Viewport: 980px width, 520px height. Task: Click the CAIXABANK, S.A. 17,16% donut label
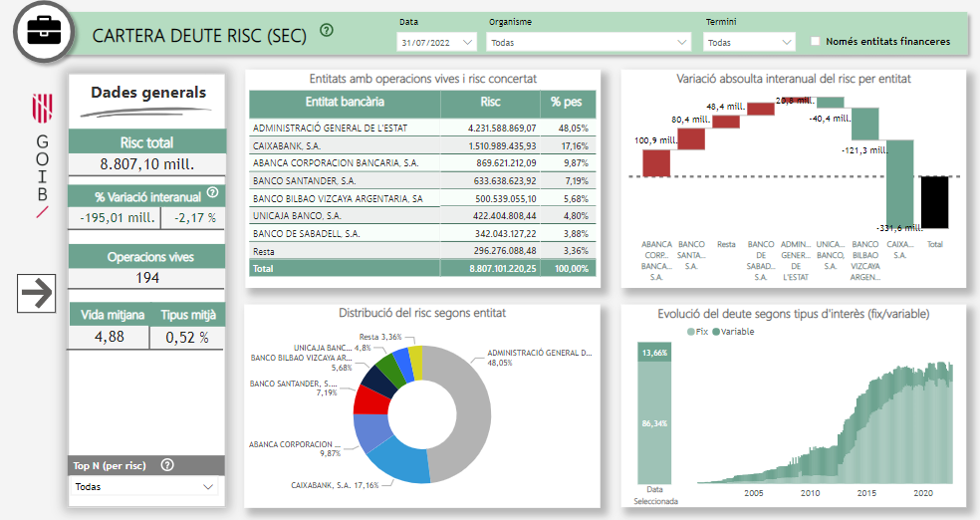335,485
